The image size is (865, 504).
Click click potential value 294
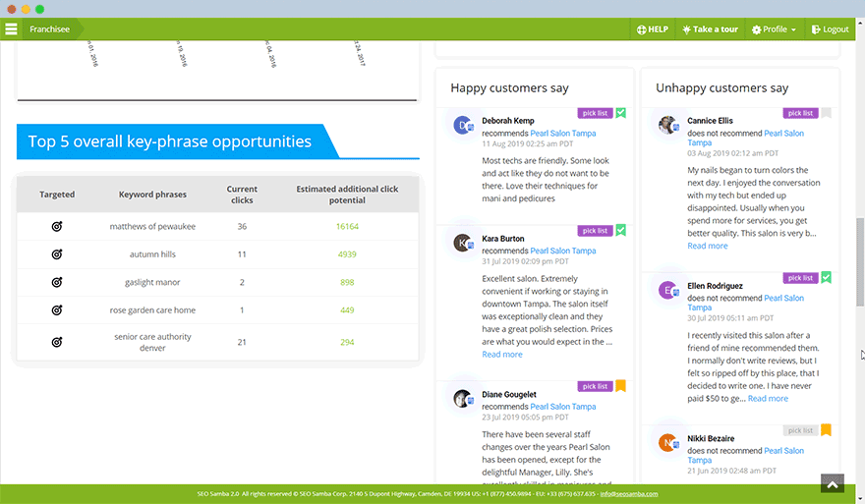coord(347,342)
